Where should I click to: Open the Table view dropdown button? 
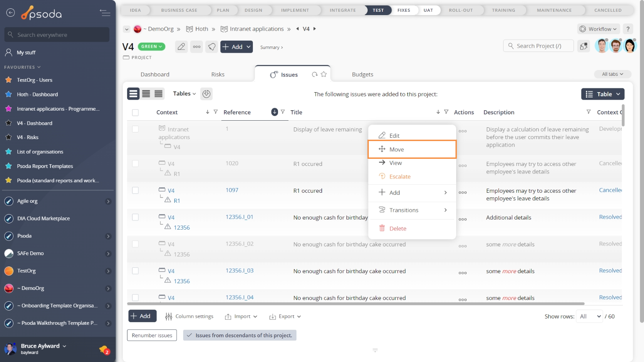[602, 94]
